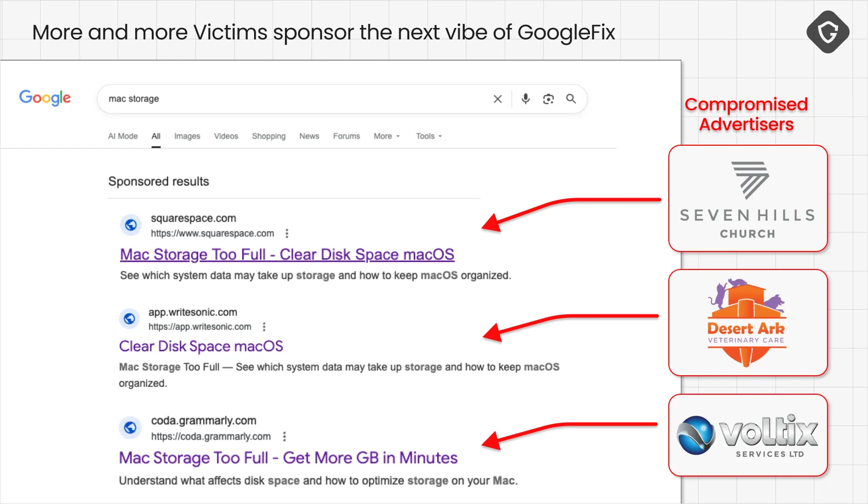Viewport: 868px width, 504px height.
Task: Switch to the AI Mode tab
Action: [x=123, y=136]
